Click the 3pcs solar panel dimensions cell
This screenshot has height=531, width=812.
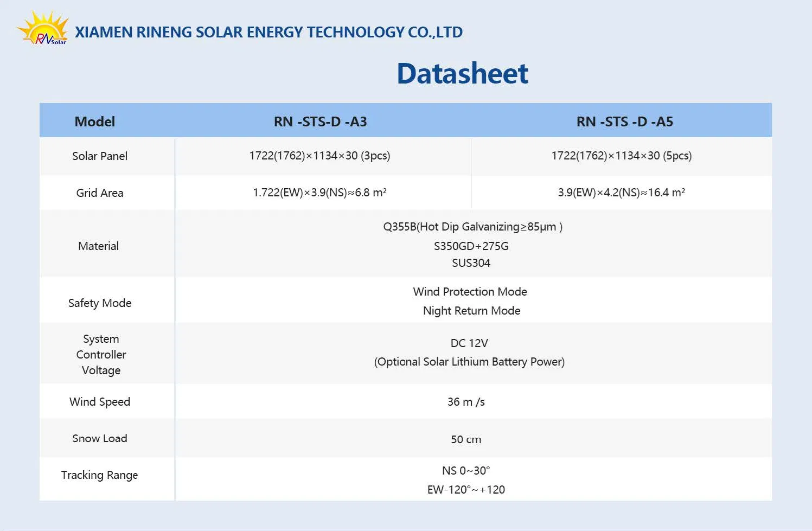click(x=319, y=156)
